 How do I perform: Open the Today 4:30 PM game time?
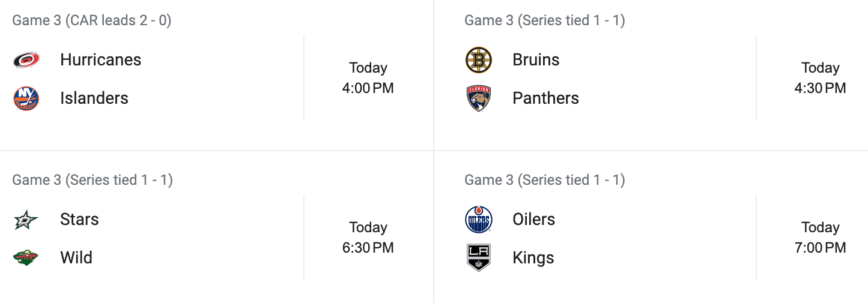[x=820, y=78]
